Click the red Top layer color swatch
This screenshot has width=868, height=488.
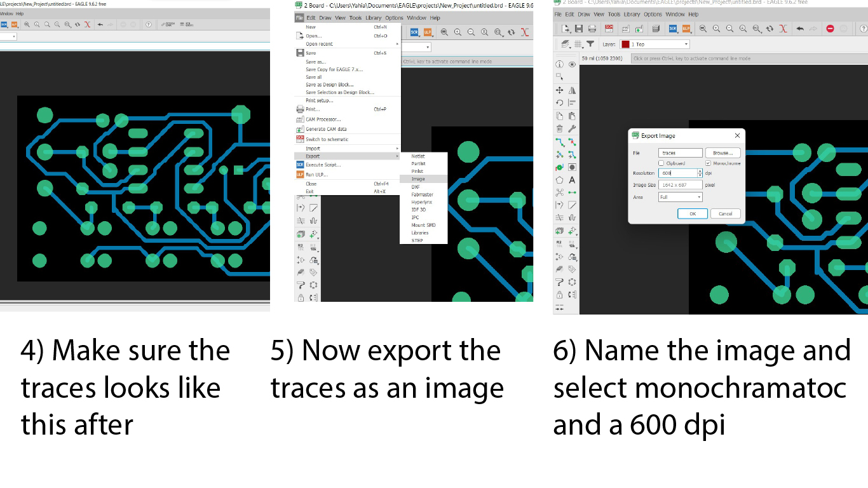[x=625, y=44]
